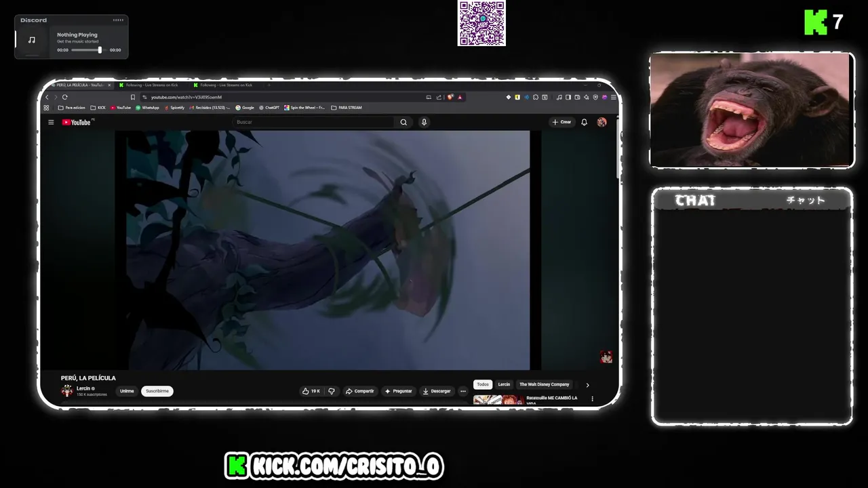This screenshot has width=868, height=488.
Task: Open the browser wallet icon
Action: click(x=577, y=97)
